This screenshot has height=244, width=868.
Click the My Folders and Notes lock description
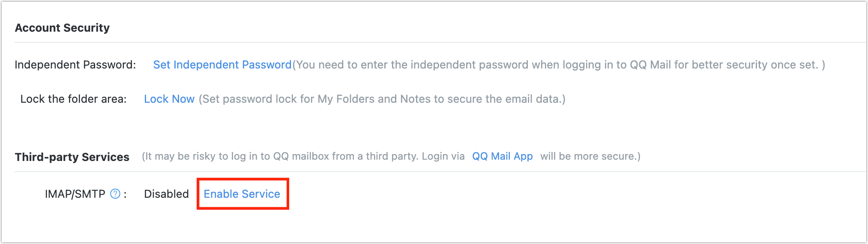pyautogui.click(x=382, y=99)
